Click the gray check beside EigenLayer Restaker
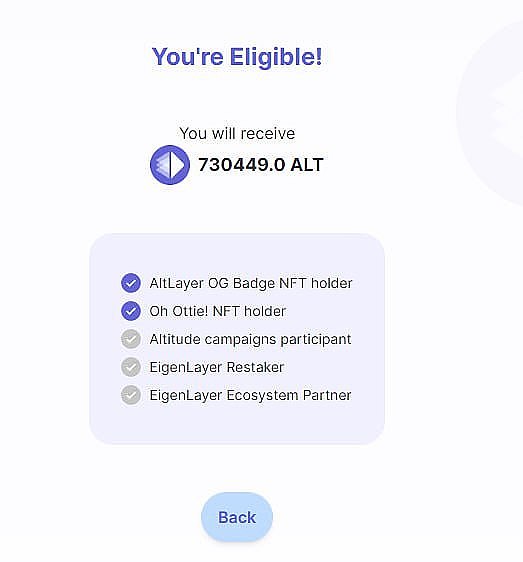Viewport: 523px width, 562px height. [x=131, y=367]
